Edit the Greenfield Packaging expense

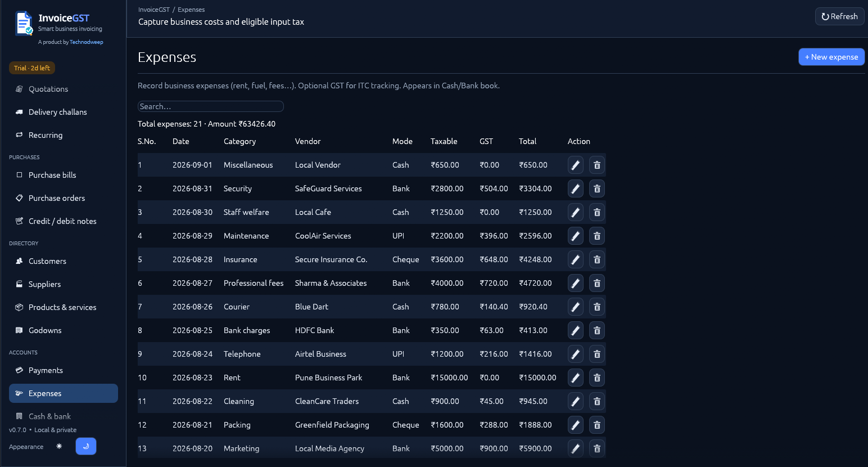[575, 425]
